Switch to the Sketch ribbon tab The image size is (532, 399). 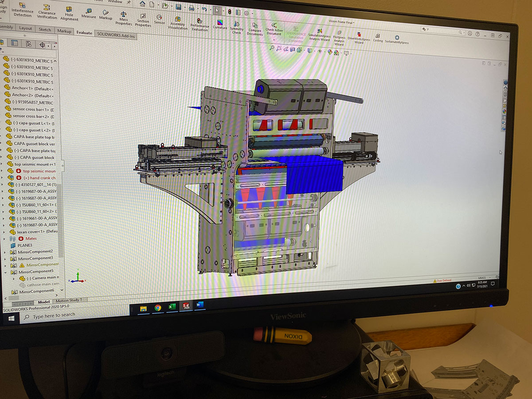point(45,30)
